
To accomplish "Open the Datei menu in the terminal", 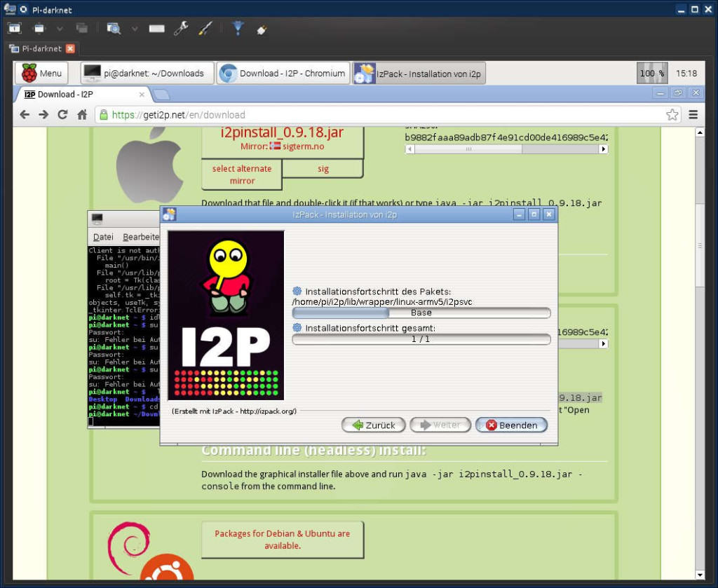I will click(103, 237).
